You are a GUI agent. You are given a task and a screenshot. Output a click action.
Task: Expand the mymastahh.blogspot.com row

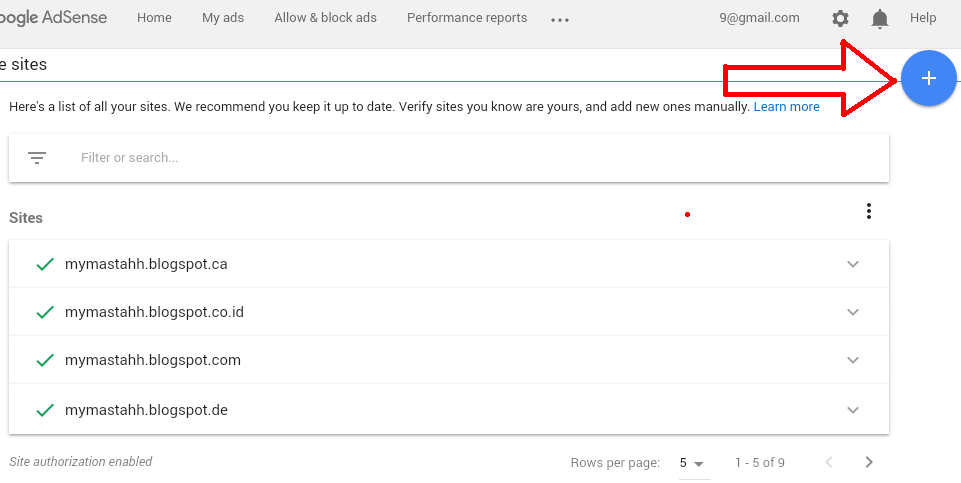[x=853, y=360]
